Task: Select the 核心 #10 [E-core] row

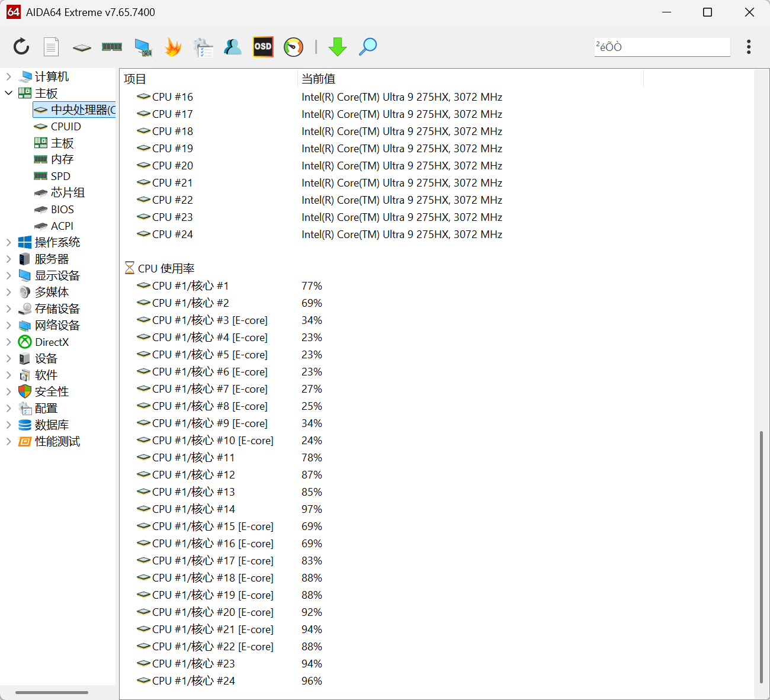Action: click(x=382, y=440)
